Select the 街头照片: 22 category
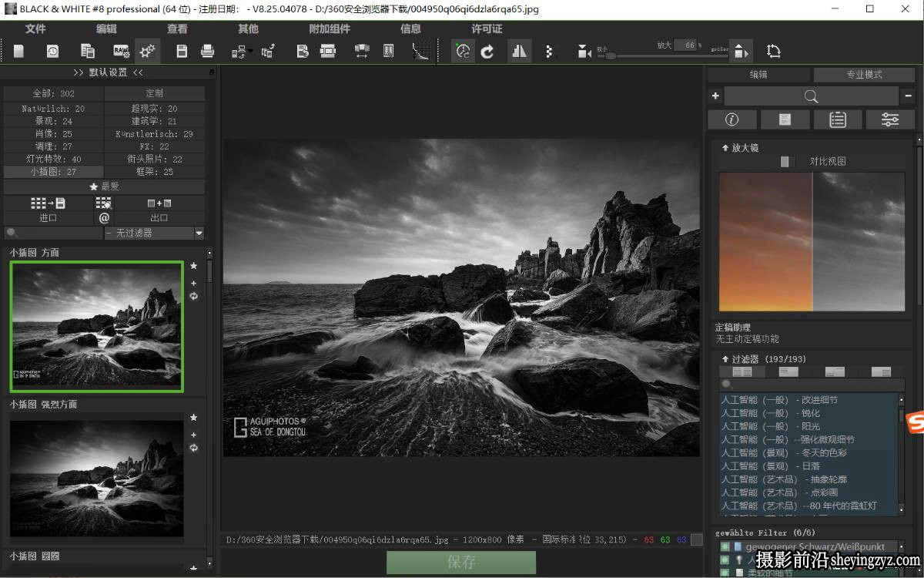The height and width of the screenshot is (578, 924). coord(155,159)
